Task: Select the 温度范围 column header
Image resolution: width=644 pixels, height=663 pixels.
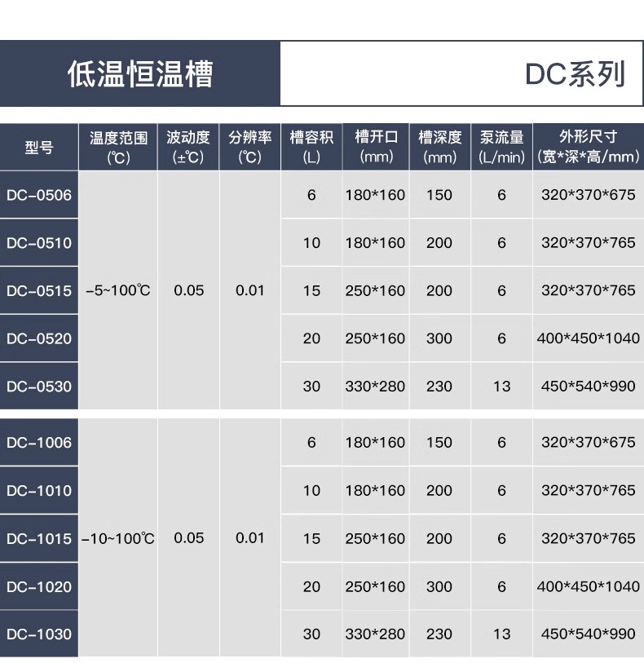Action: coord(118,147)
